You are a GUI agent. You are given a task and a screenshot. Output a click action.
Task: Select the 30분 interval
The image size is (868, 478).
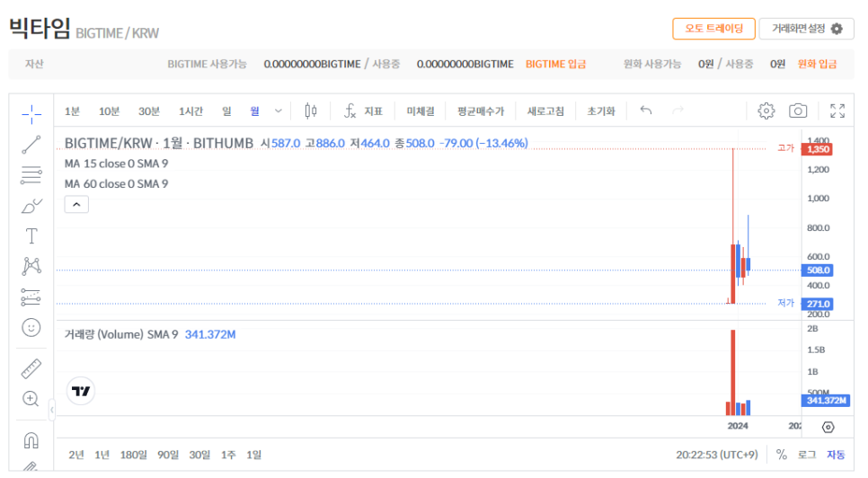[x=149, y=111]
